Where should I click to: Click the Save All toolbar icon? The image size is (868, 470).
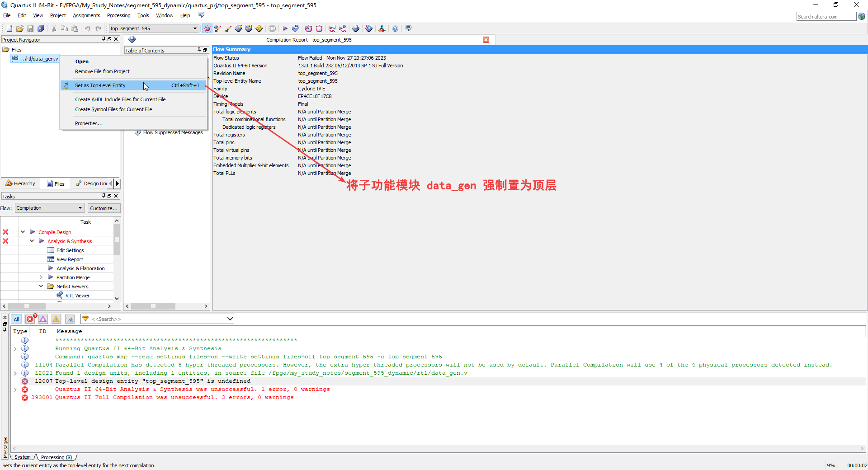[x=41, y=28]
